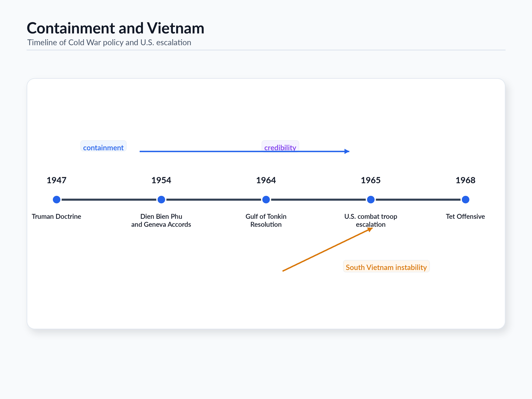Image resolution: width=532 pixels, height=399 pixels.
Task: Click the Gulf of Tonkin Resolution label
Action: [x=266, y=220]
